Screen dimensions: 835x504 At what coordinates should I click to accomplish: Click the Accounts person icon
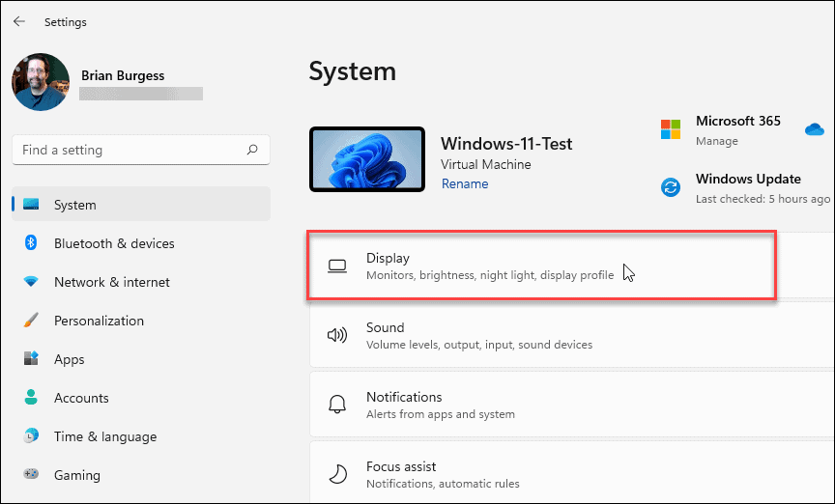tap(31, 397)
